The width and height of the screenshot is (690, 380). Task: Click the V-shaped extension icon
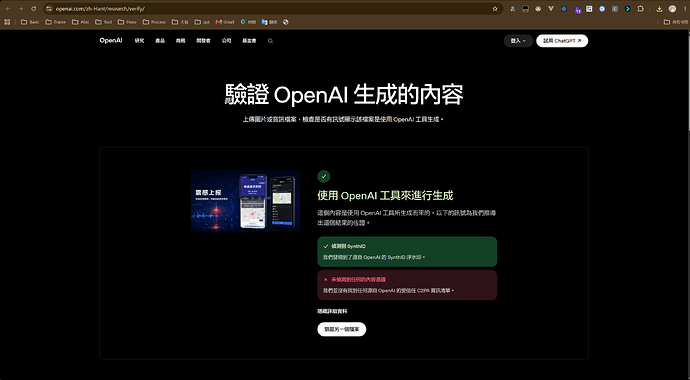[551, 9]
